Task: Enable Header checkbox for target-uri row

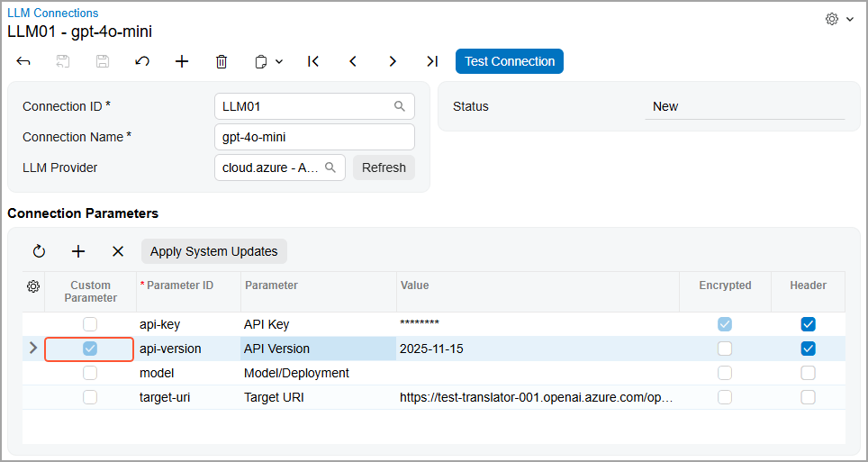Action: click(808, 397)
